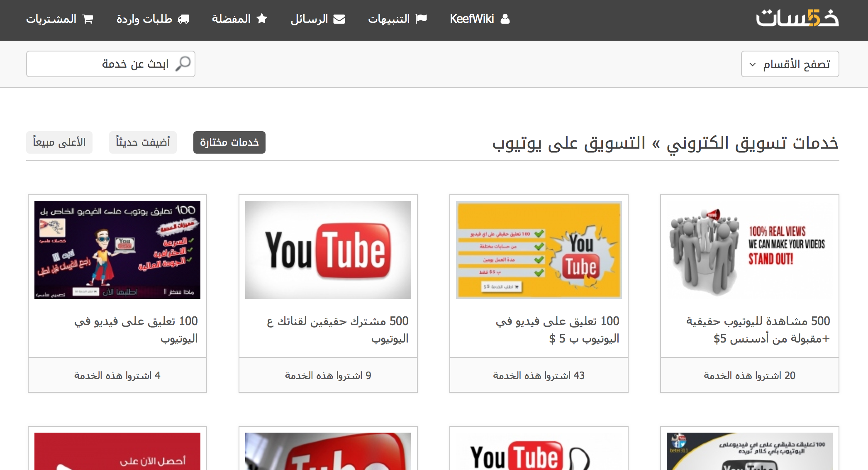Click خدمات تسويق الكتروني breadcrumb link
Image resolution: width=868 pixels, height=470 pixels.
[x=752, y=143]
